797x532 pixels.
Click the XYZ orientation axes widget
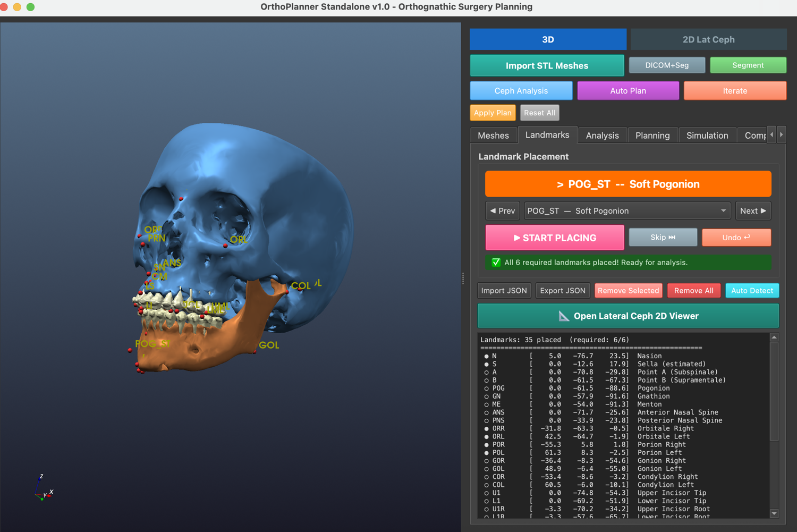point(44,488)
